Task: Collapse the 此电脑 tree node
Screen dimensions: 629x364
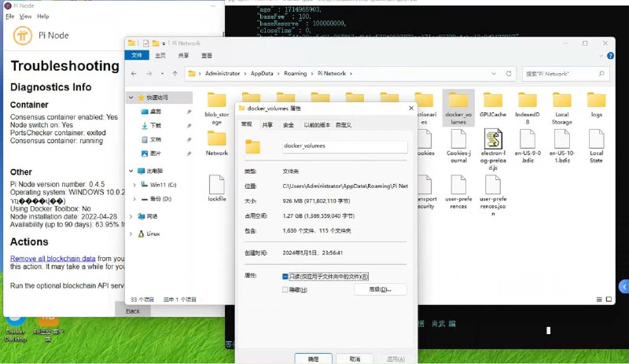Action: [131, 169]
